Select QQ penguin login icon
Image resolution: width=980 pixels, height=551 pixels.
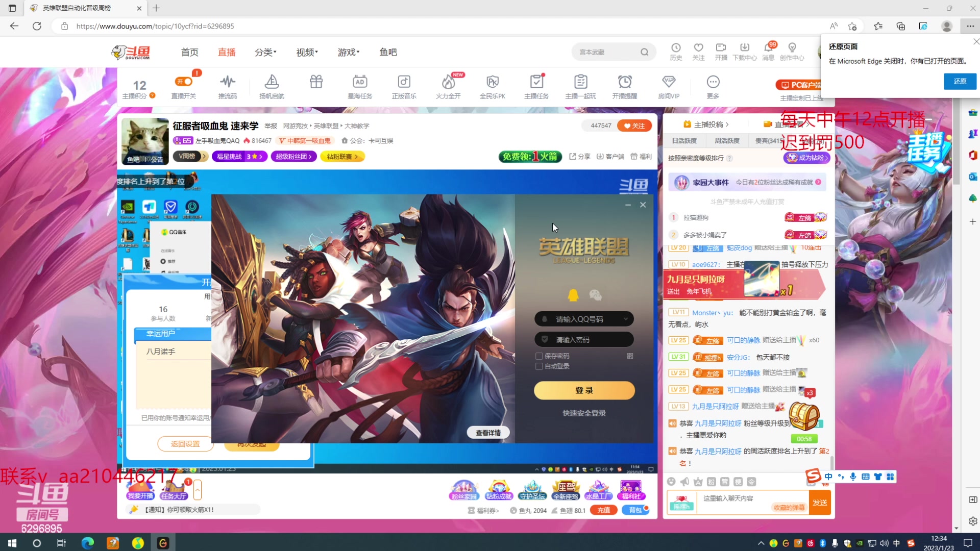pos(573,295)
